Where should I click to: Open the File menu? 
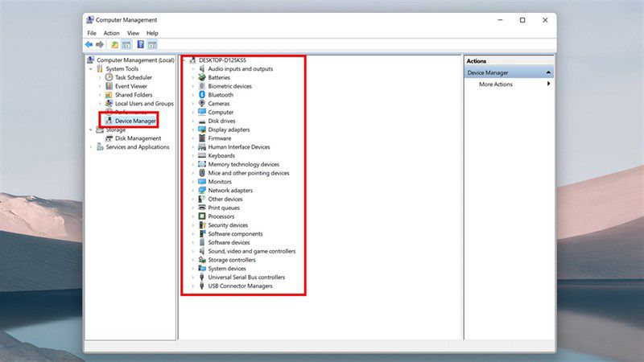pos(92,33)
